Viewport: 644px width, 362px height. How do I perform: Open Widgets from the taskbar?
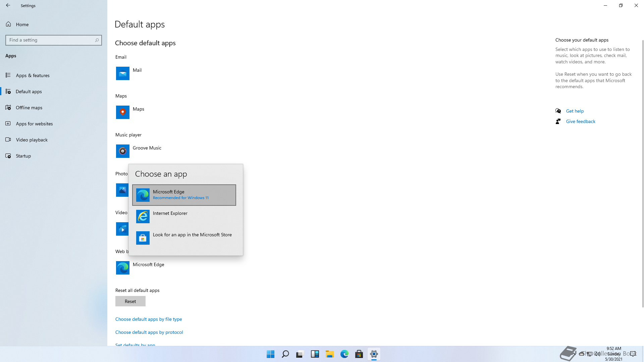pyautogui.click(x=315, y=354)
